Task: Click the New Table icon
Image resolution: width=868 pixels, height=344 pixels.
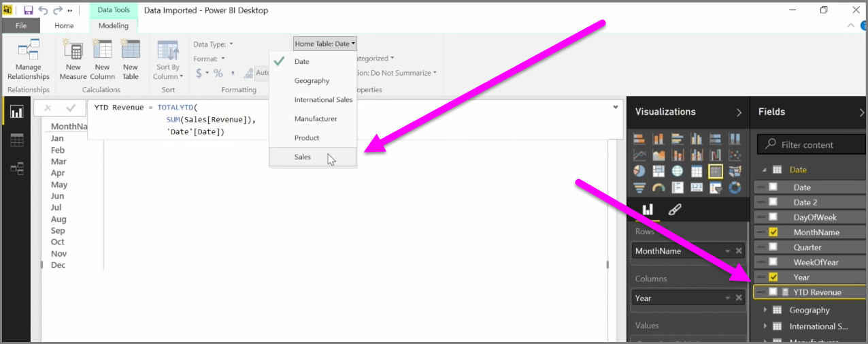Action: coord(131,50)
